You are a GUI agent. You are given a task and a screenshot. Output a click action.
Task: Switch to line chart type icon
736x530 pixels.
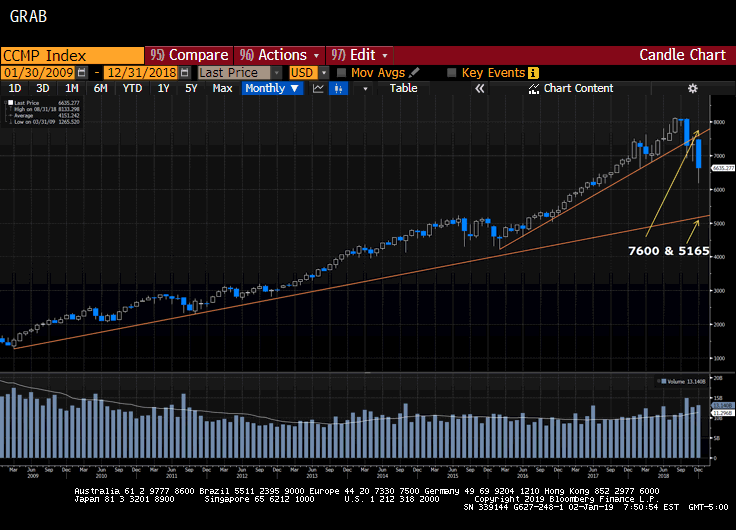coord(318,88)
